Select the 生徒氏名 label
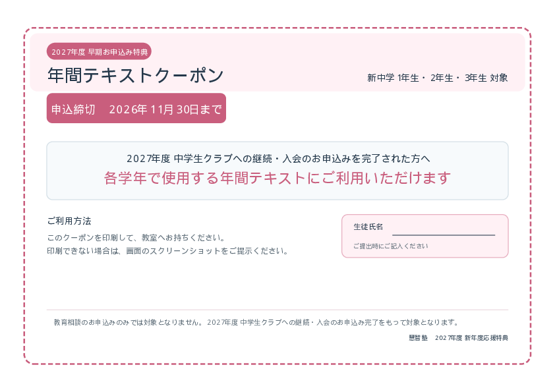 point(368,227)
